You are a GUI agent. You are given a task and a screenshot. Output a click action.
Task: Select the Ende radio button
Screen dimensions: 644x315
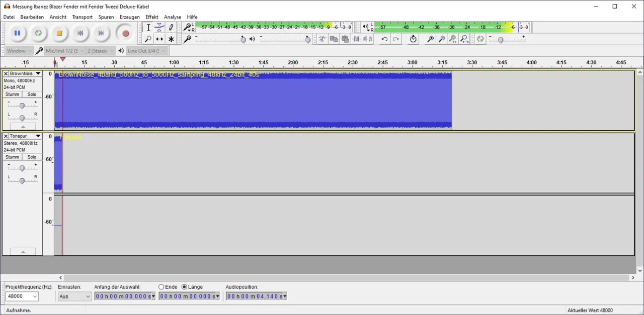click(162, 287)
